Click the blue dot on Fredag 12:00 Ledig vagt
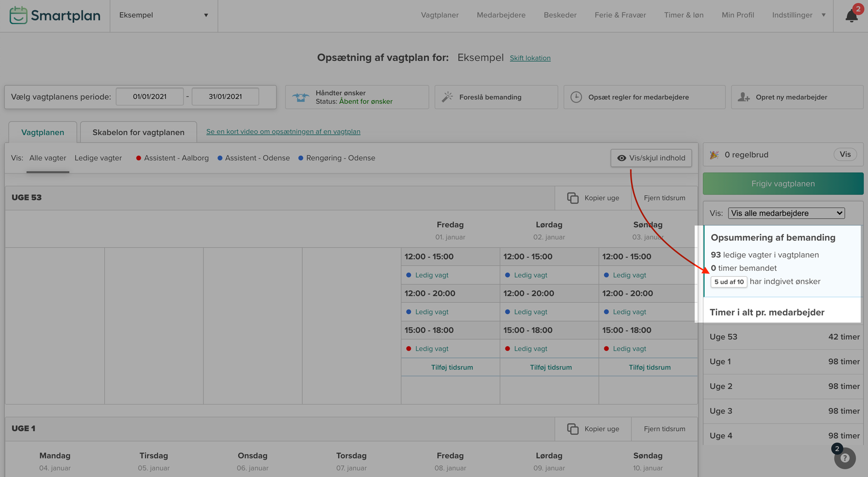The height and width of the screenshot is (477, 868). [409, 275]
